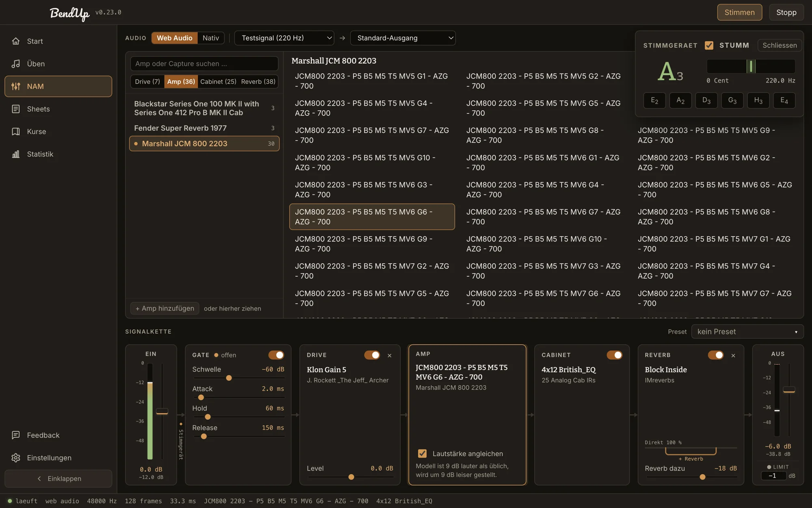Remove the Drive block with its X
This screenshot has height=508, width=812.
click(x=389, y=356)
